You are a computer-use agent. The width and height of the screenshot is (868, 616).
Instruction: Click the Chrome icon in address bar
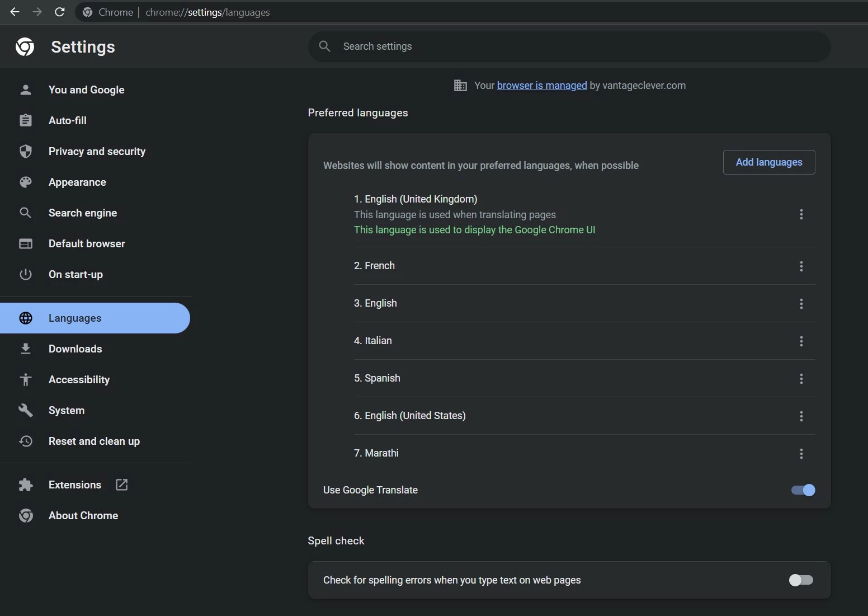point(87,12)
